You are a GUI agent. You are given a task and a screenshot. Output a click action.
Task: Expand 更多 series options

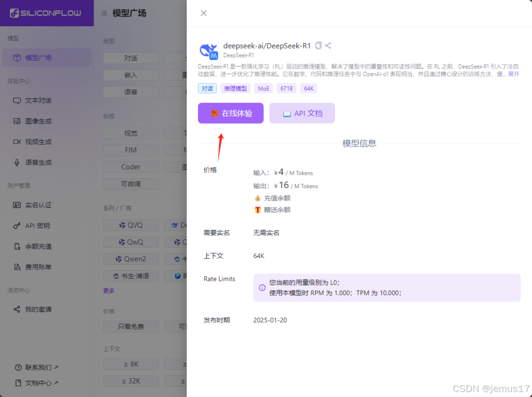109,291
